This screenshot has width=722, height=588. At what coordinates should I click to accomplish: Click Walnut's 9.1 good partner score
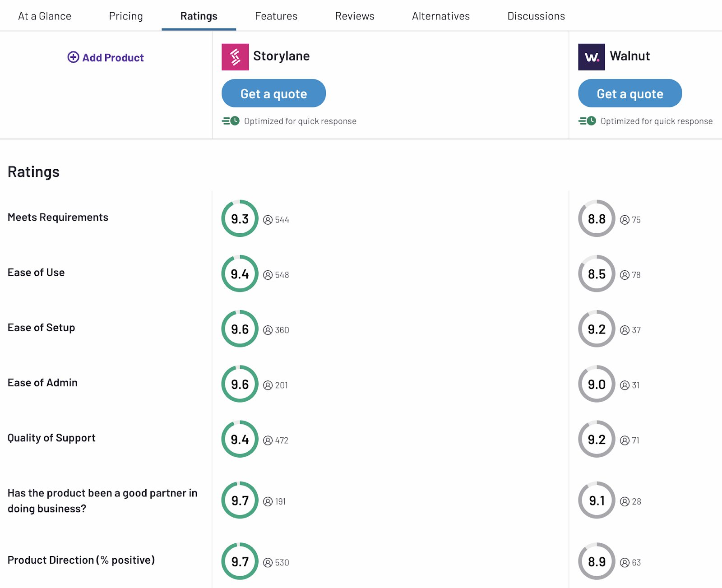(x=597, y=500)
